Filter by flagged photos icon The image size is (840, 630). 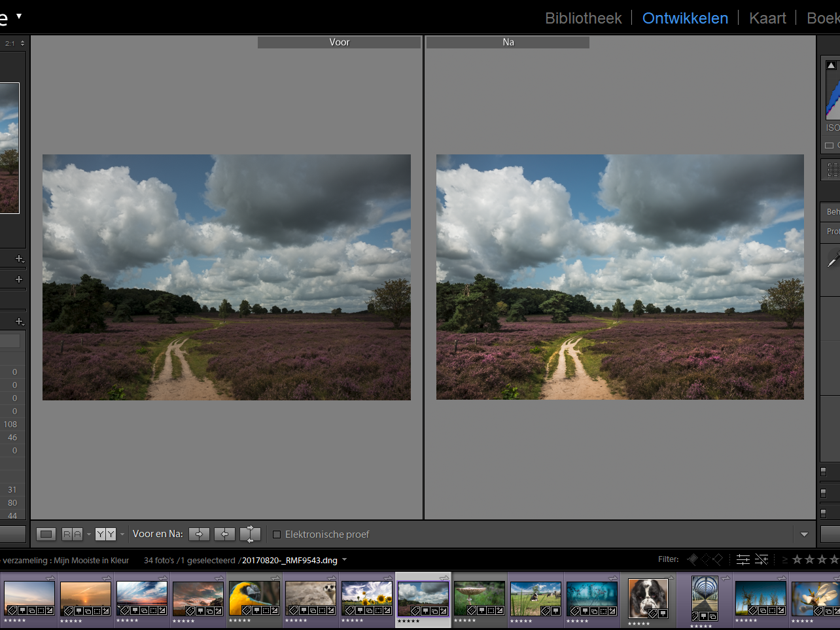[693, 559]
